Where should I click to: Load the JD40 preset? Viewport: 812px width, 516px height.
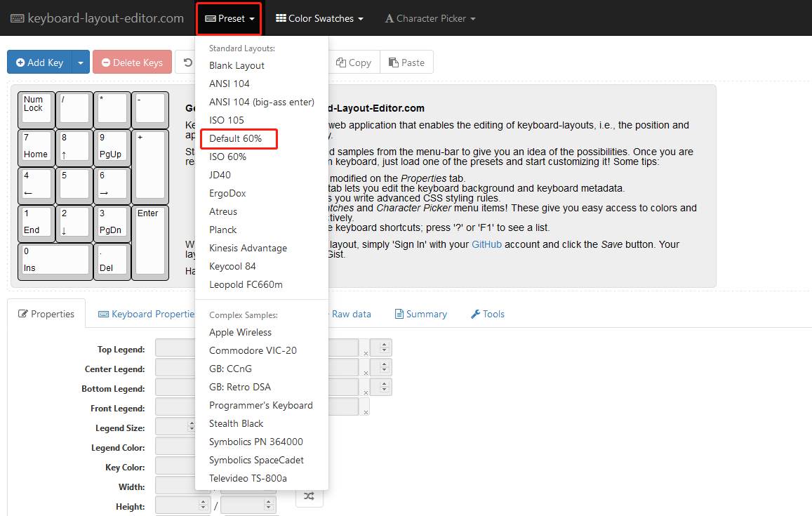[220, 175]
